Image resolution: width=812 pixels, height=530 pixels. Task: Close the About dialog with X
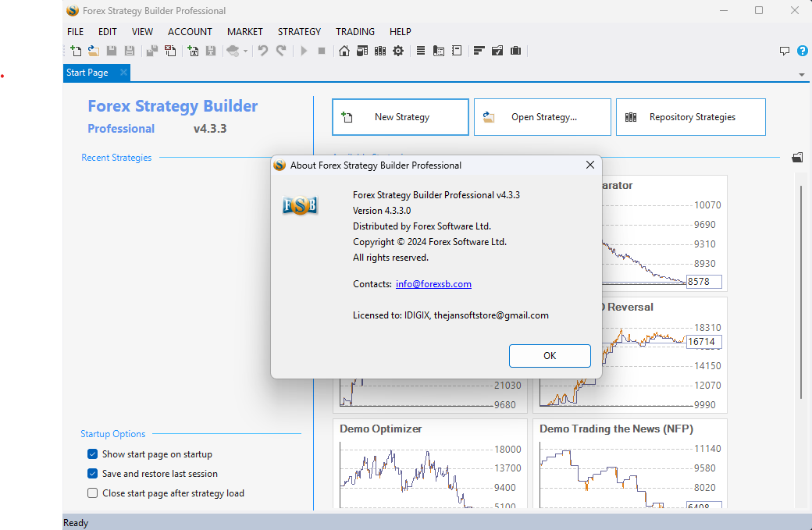589,165
